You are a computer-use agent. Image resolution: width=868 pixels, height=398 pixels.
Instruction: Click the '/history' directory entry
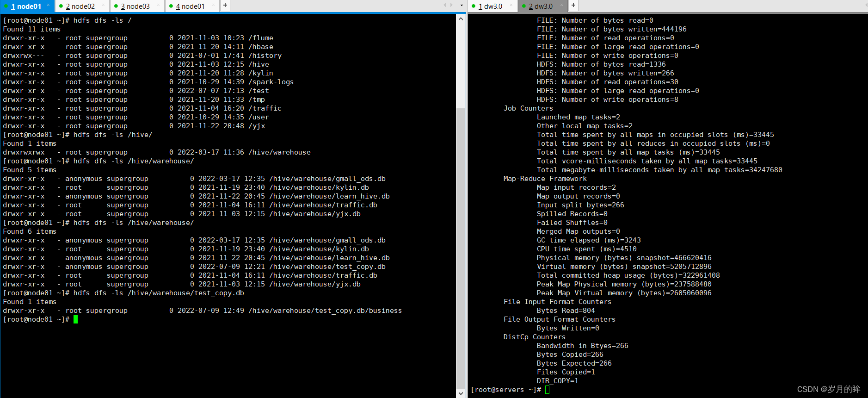(265, 56)
